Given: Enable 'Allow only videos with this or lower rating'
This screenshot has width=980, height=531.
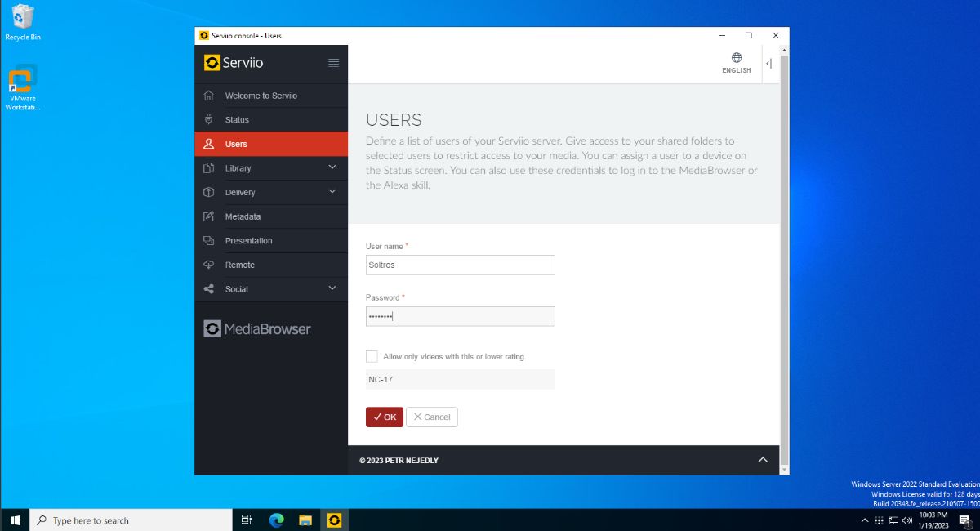Looking at the screenshot, I should tap(372, 356).
